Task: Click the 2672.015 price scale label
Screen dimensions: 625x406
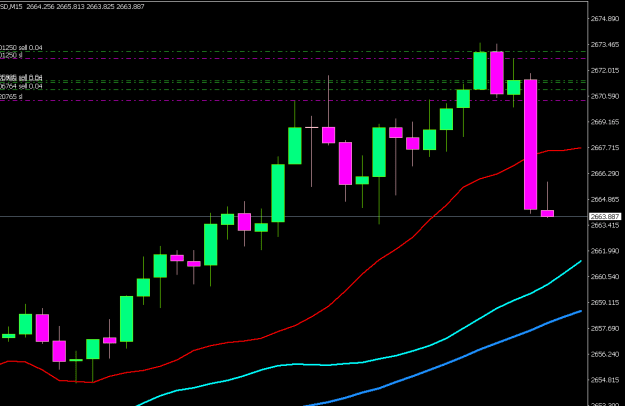Action: click(x=605, y=71)
